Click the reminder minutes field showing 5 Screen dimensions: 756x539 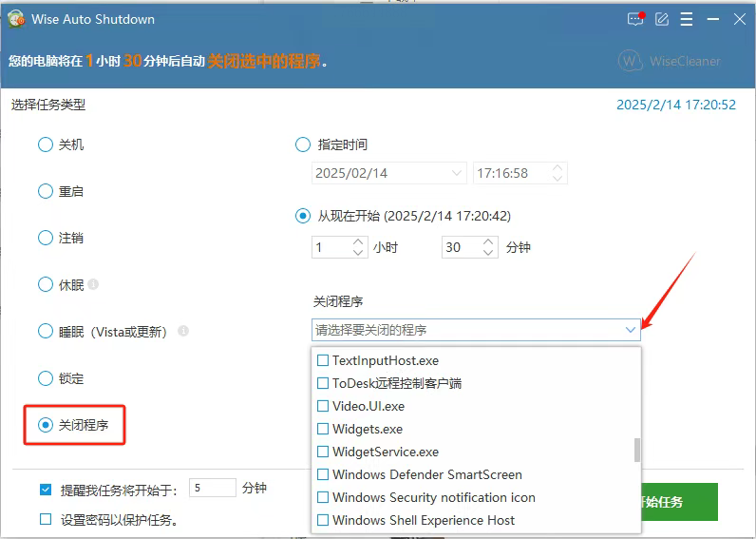point(213,488)
